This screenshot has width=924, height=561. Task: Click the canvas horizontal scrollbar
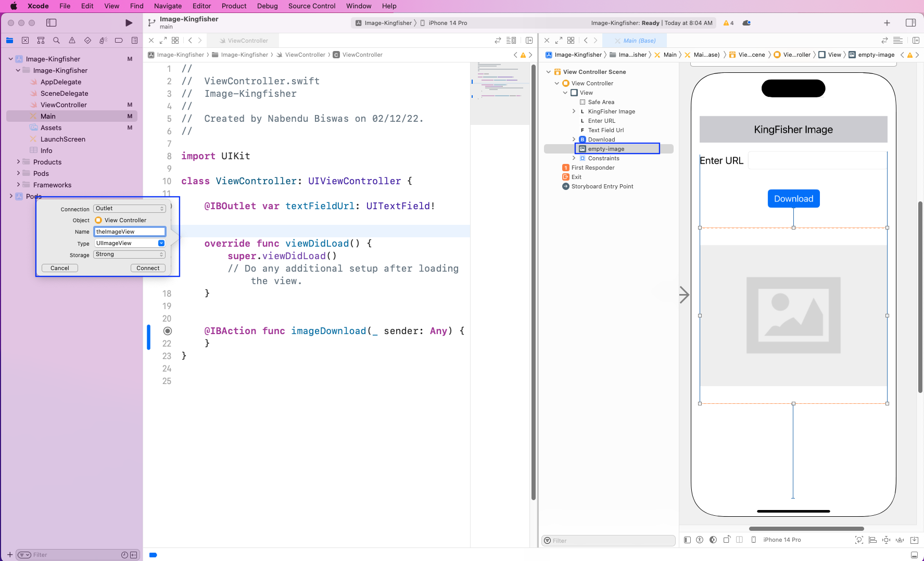[806, 529]
